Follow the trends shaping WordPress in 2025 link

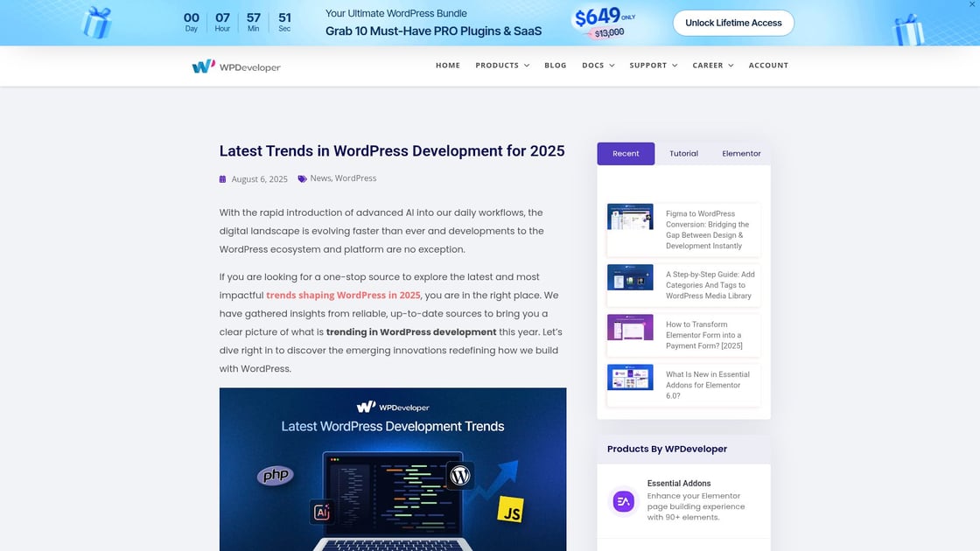coord(343,295)
